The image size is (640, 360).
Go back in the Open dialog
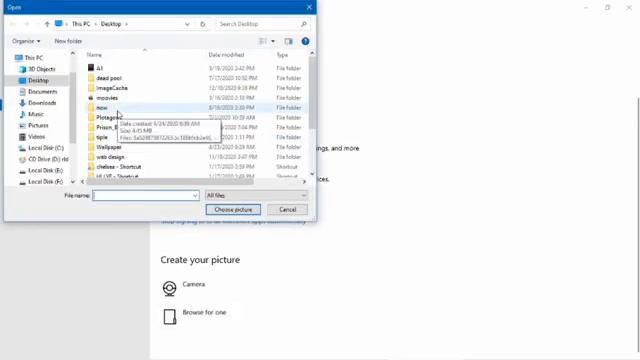coord(13,24)
